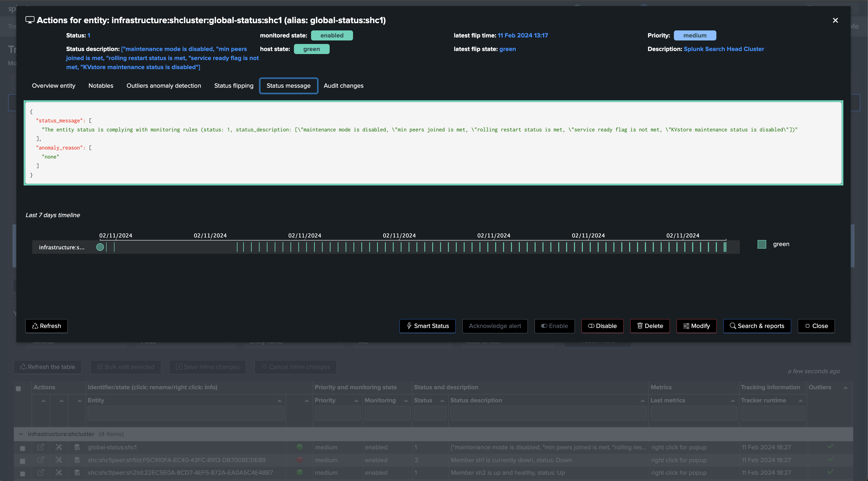Open Outliers anomaly detection tab
868x481 pixels.
point(164,85)
